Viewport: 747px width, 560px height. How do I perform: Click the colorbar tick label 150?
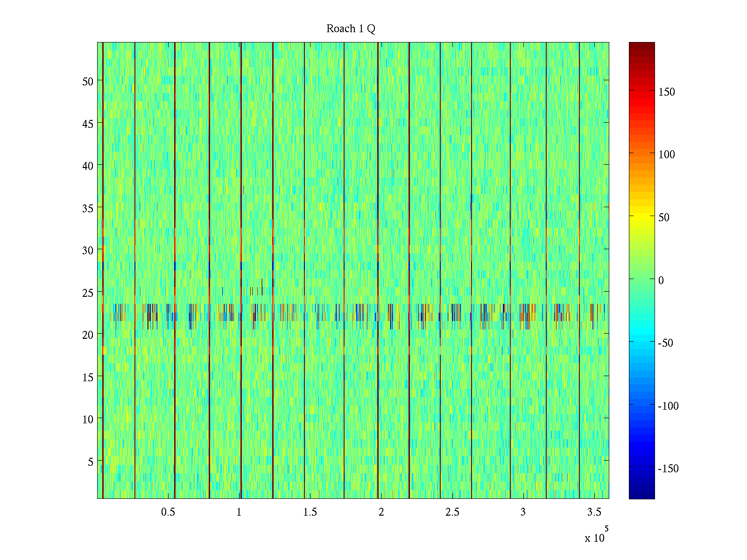[666, 92]
